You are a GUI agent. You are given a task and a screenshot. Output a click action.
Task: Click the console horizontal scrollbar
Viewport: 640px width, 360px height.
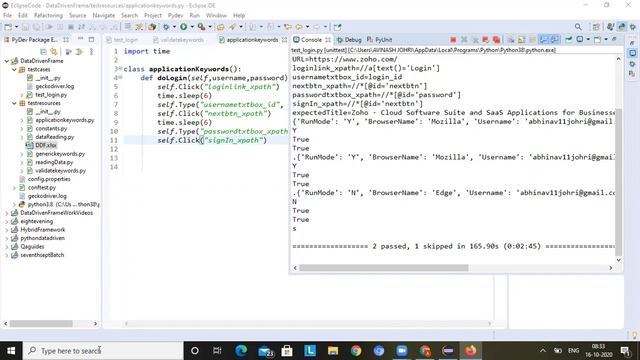click(x=384, y=268)
